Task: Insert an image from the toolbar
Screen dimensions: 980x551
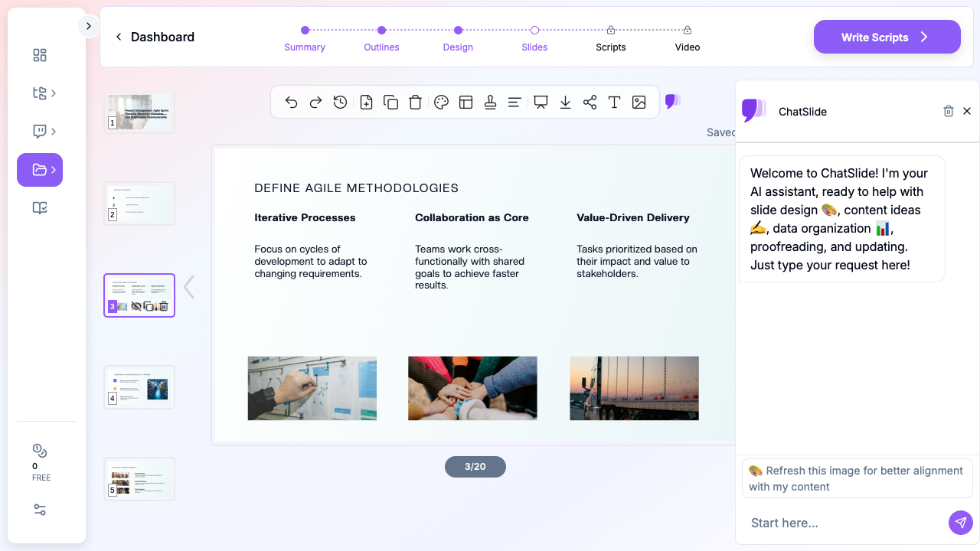Action: pyautogui.click(x=639, y=102)
